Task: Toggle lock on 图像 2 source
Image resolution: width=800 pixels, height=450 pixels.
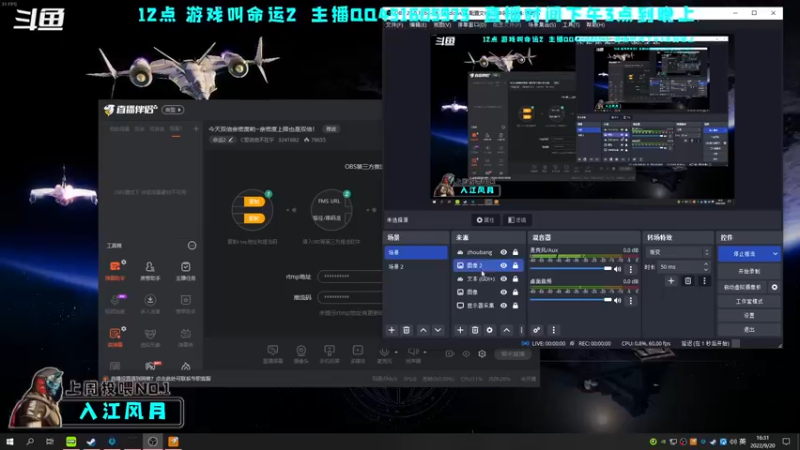Action: tap(515, 265)
